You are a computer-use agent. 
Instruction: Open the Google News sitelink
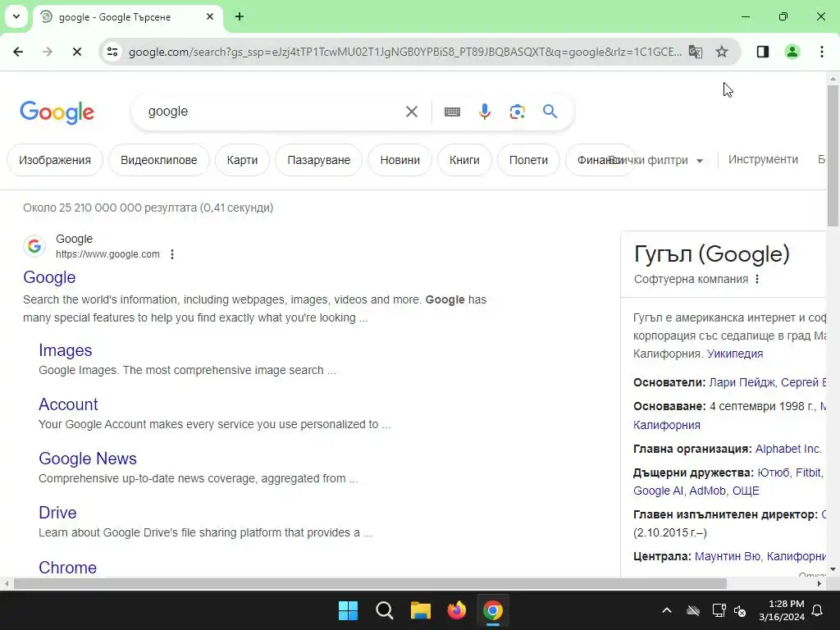pos(88,459)
